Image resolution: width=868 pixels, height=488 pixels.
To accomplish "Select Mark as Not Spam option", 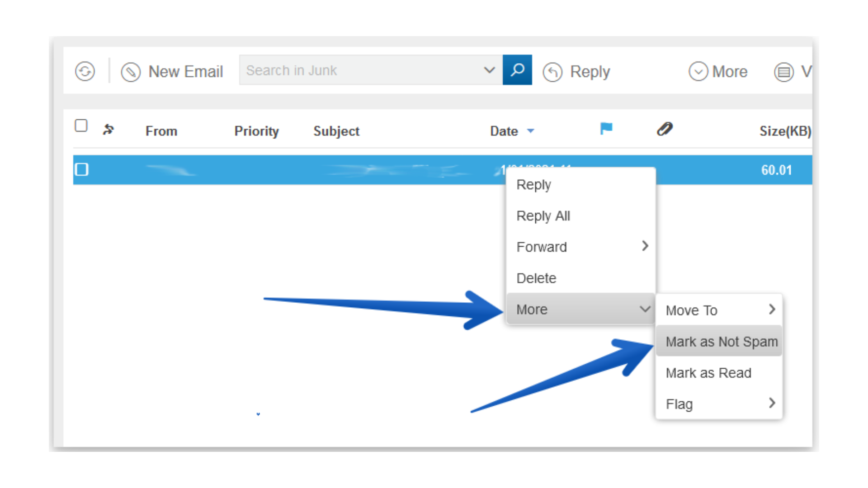I will 721,342.
